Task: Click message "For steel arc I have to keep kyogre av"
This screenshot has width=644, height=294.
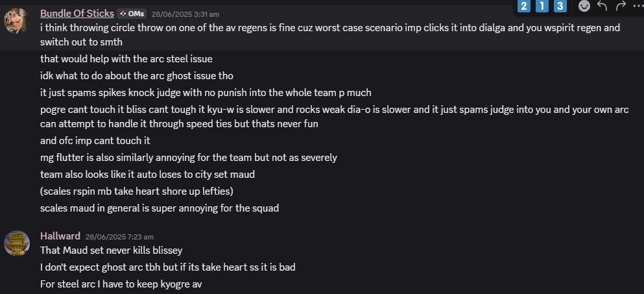Action: pyautogui.click(x=121, y=284)
